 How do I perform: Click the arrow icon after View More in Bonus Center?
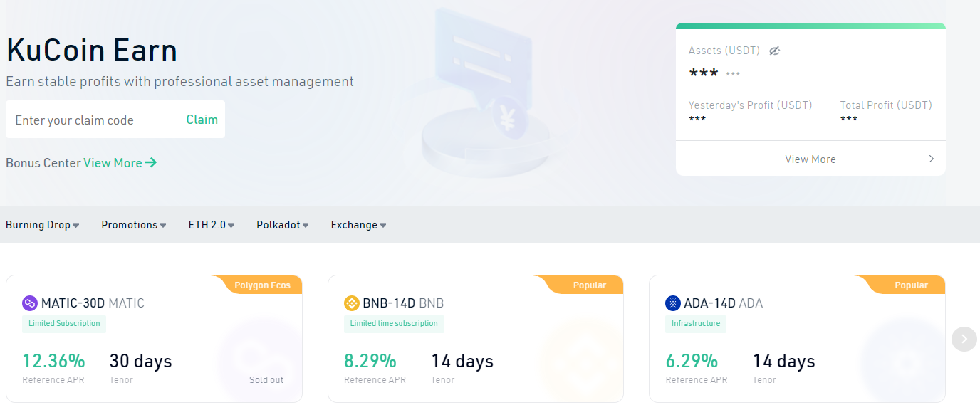pyautogui.click(x=150, y=163)
